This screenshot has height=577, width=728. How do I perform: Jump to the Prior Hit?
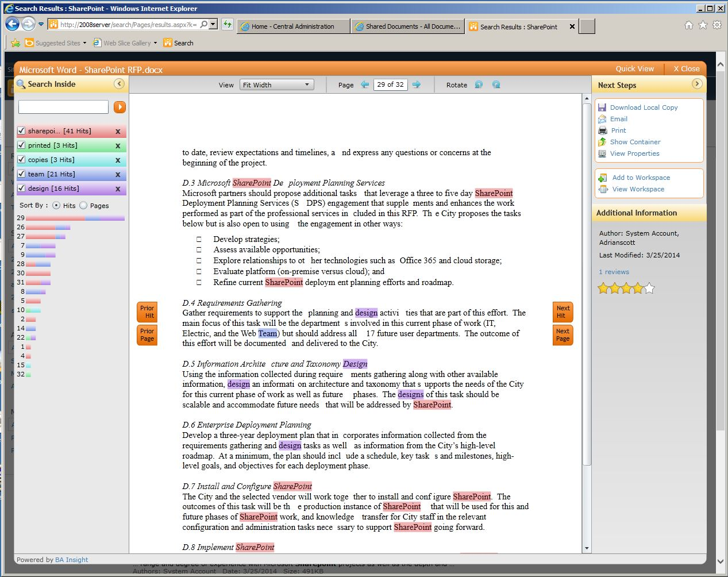147,312
